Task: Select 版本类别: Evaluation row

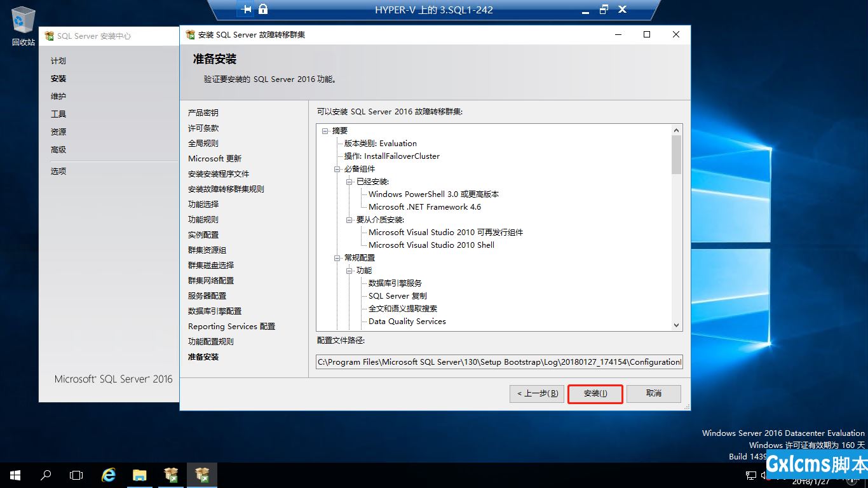Action: tap(381, 144)
